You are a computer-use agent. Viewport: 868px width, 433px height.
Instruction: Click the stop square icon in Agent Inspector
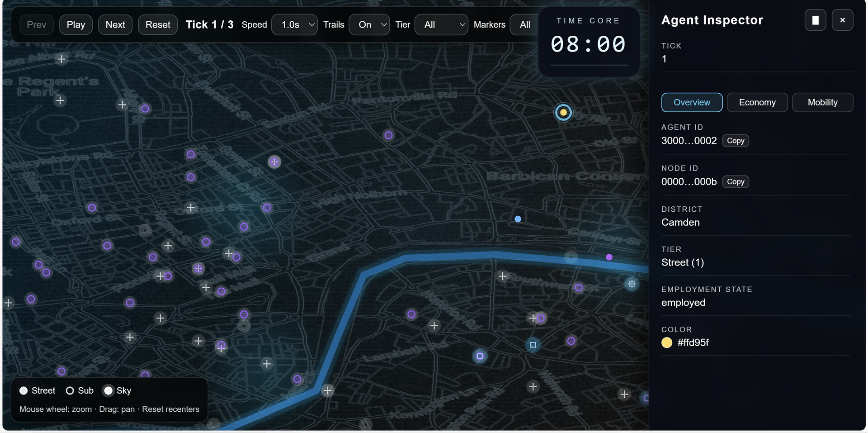tap(815, 20)
